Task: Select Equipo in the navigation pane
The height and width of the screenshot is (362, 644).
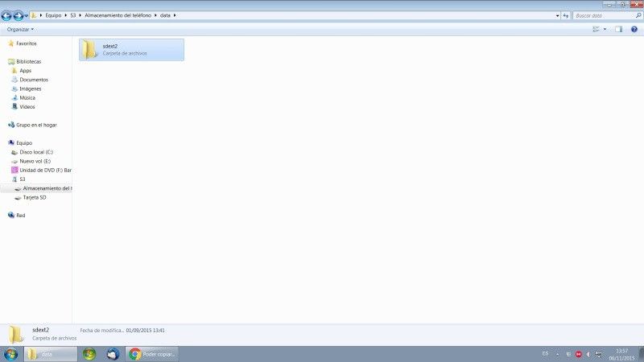Action: (x=24, y=143)
